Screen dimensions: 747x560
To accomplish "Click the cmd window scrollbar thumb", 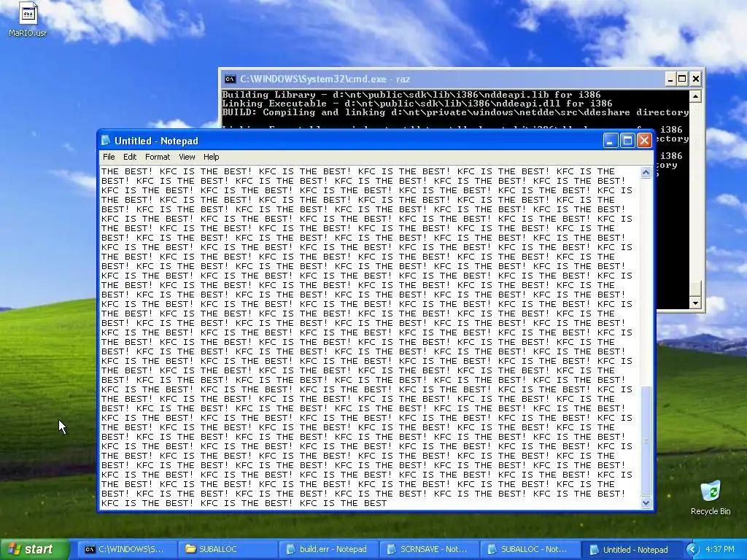I will 695,289.
